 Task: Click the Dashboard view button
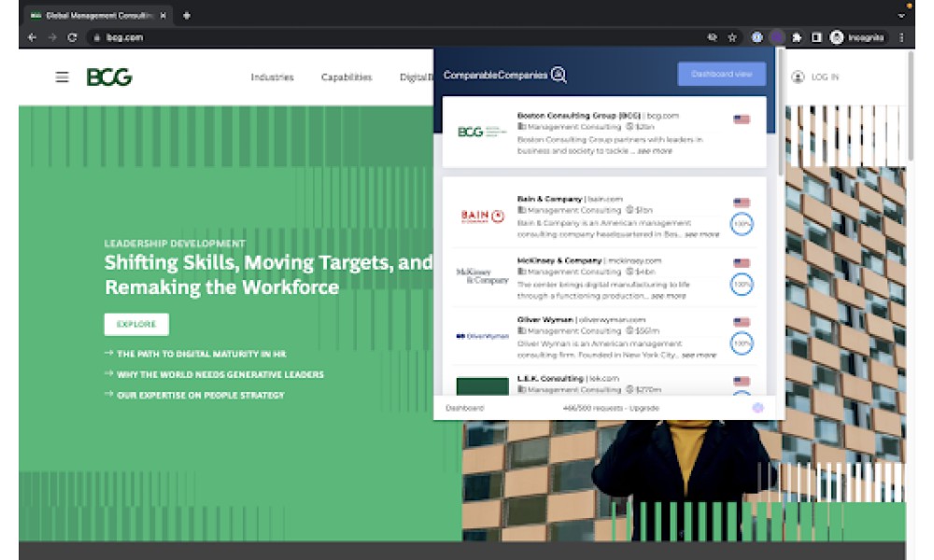[721, 74]
